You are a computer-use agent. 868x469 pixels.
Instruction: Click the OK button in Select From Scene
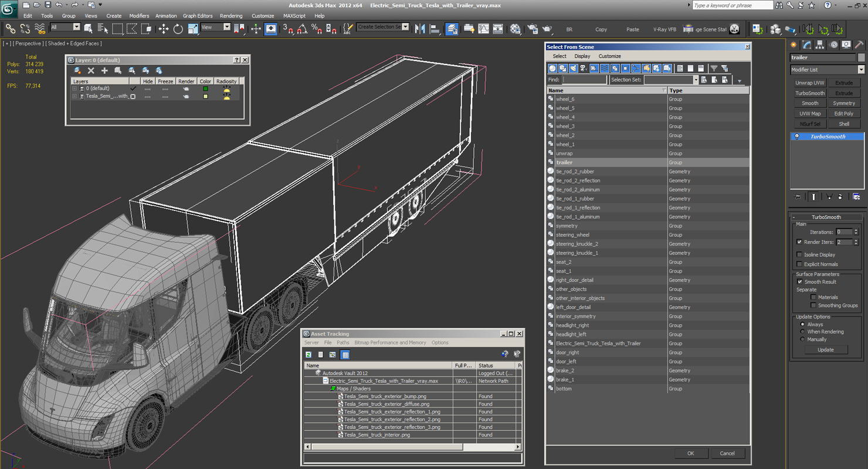(x=690, y=453)
